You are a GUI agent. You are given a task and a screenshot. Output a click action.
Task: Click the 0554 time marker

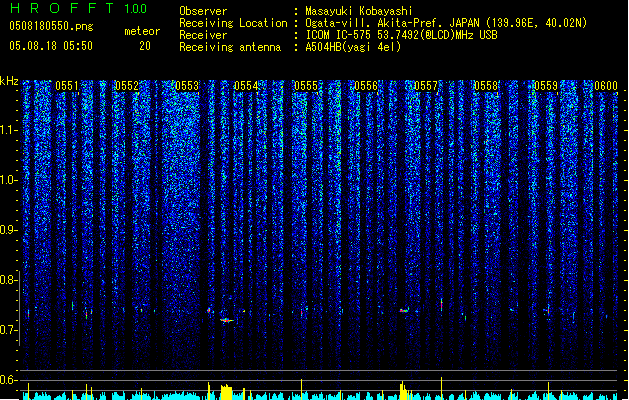[x=246, y=86]
